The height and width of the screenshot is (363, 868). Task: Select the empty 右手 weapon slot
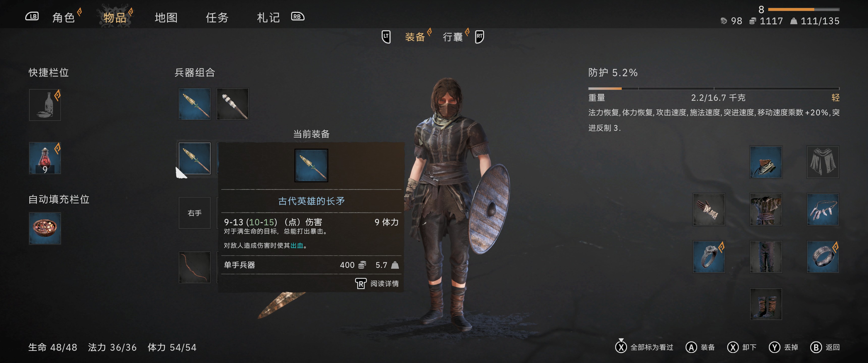click(x=195, y=213)
